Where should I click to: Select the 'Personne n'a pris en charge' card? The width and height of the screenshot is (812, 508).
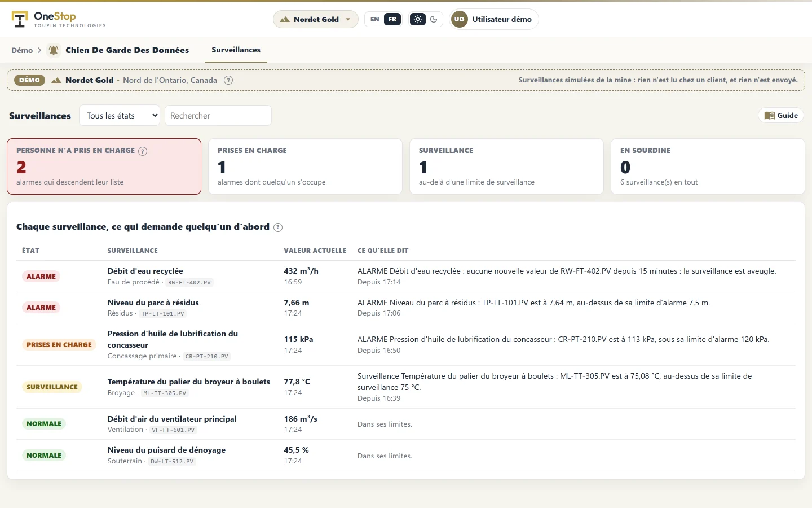[x=104, y=167]
